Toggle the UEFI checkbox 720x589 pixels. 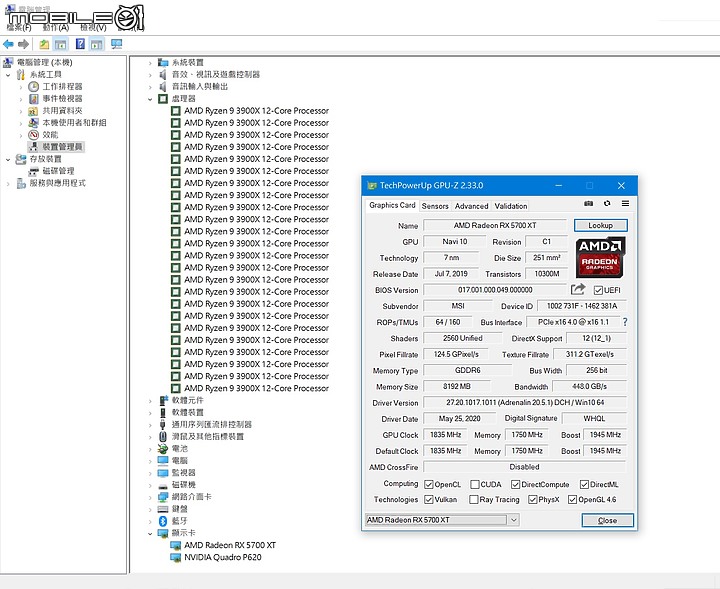click(598, 290)
